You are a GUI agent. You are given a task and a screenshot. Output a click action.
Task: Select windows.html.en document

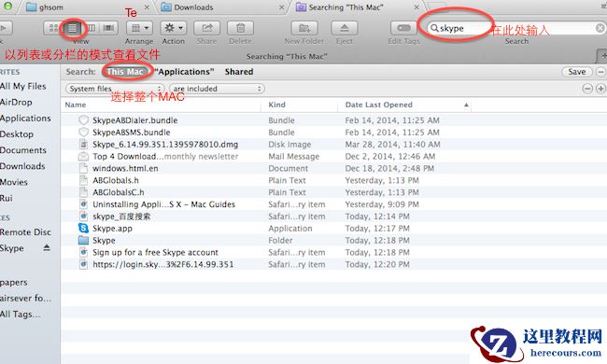(x=125, y=168)
